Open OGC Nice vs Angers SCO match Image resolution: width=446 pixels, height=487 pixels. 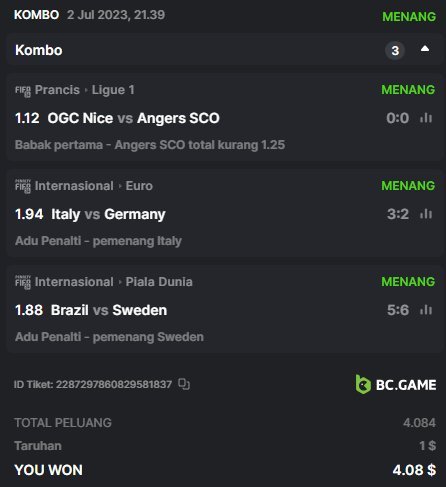pyautogui.click(x=133, y=118)
